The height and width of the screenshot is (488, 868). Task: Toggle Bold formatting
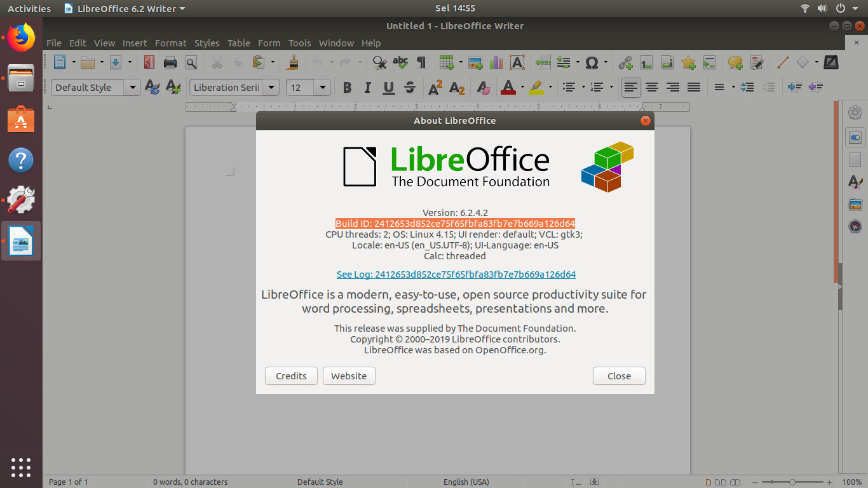coord(347,87)
